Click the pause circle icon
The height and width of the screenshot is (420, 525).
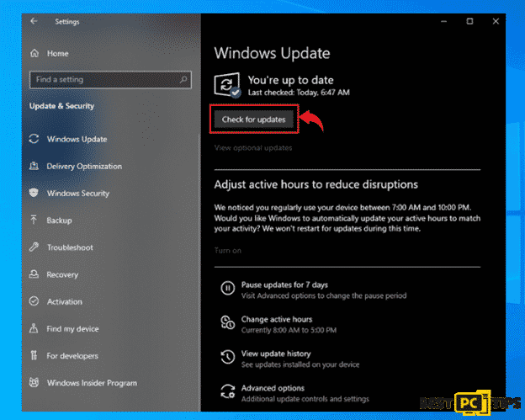pyautogui.click(x=228, y=288)
